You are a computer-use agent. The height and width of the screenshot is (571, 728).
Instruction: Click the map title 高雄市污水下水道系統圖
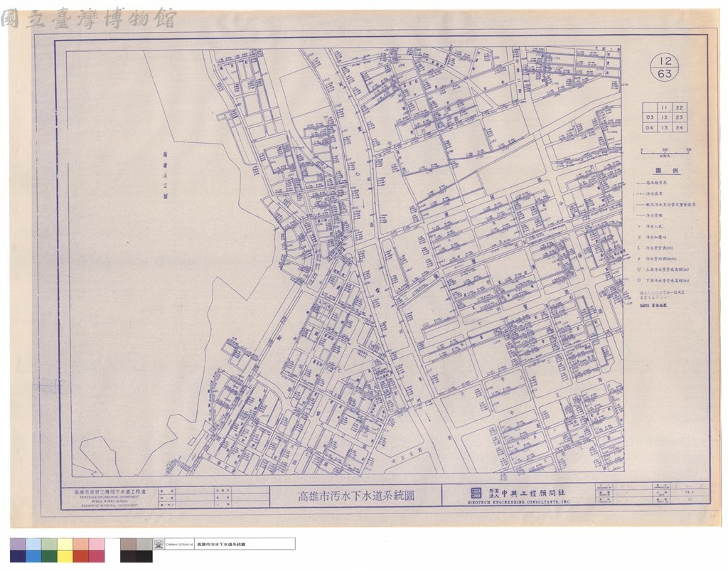355,496
